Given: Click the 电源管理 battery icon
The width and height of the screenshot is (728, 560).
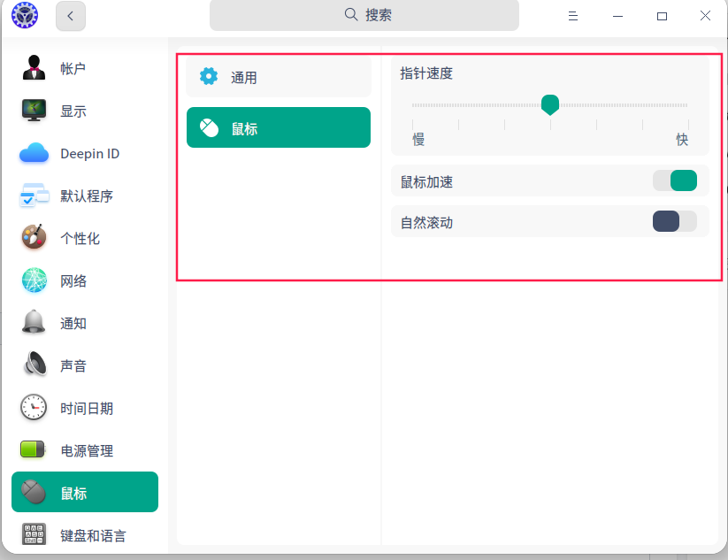Looking at the screenshot, I should (x=33, y=449).
